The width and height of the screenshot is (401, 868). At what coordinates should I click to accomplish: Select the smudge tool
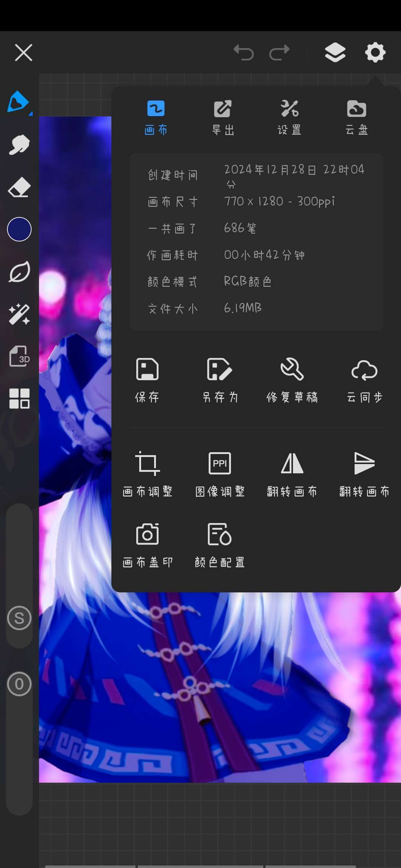[19, 145]
